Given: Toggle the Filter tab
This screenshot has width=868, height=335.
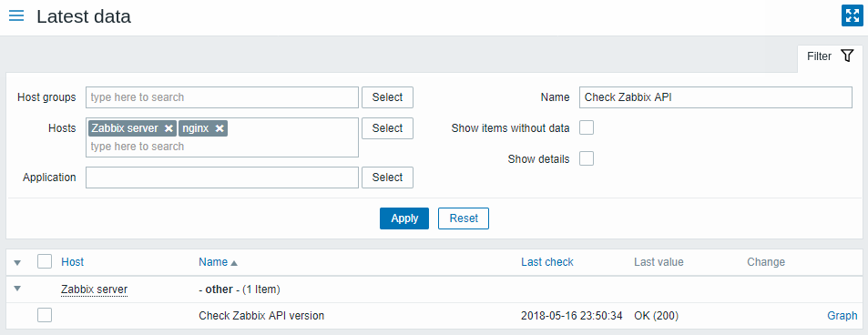Looking at the screenshot, I should pyautogui.click(x=830, y=56).
